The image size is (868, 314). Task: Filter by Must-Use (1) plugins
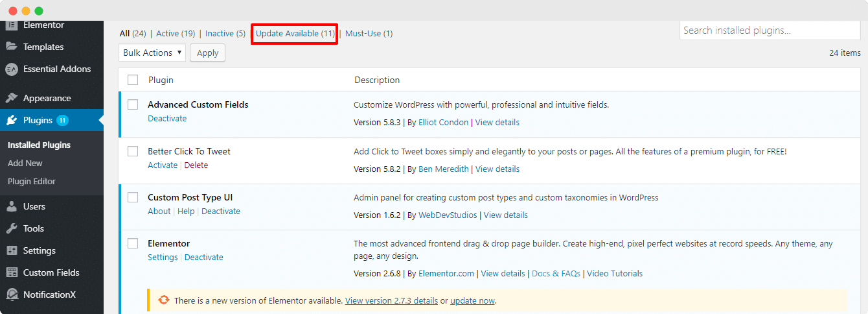(369, 33)
